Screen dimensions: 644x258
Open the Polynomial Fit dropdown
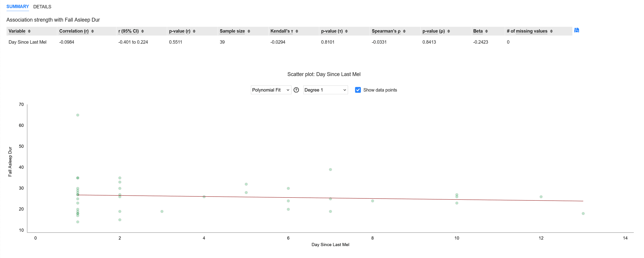pos(271,90)
